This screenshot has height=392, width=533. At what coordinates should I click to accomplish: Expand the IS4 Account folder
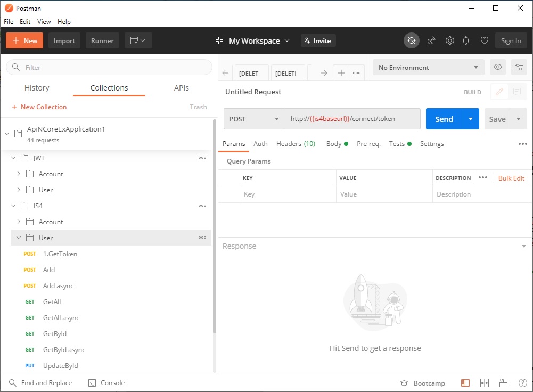pyautogui.click(x=19, y=222)
